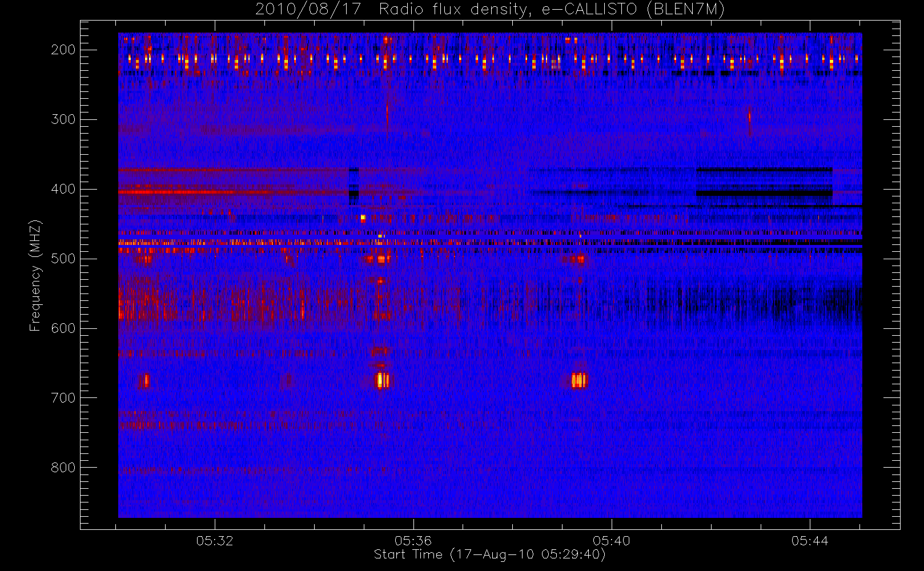Select the 400 frequency tick label

tap(63, 189)
